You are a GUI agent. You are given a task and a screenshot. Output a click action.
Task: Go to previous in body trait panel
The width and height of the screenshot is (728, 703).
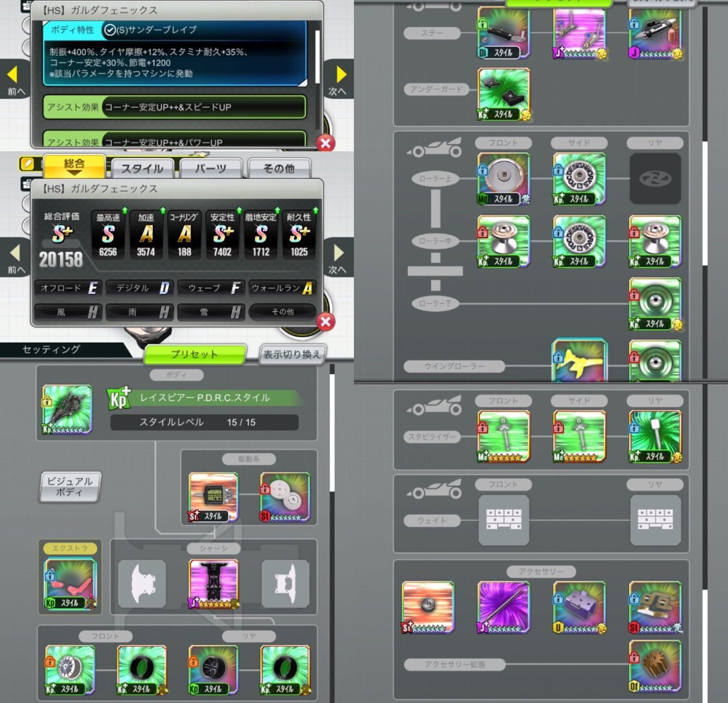[16, 79]
